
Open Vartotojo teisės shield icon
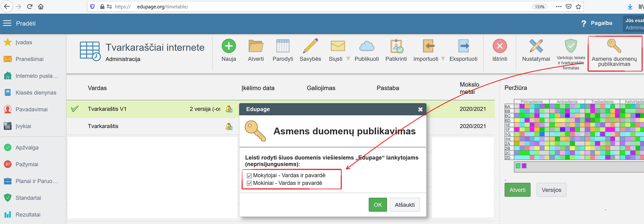tap(571, 46)
